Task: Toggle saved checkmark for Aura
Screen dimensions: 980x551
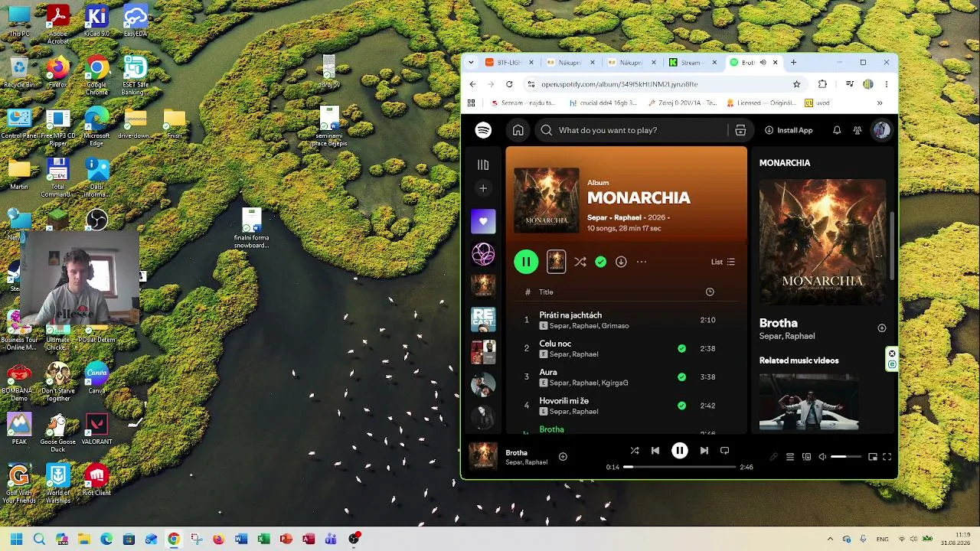Action: [681, 377]
